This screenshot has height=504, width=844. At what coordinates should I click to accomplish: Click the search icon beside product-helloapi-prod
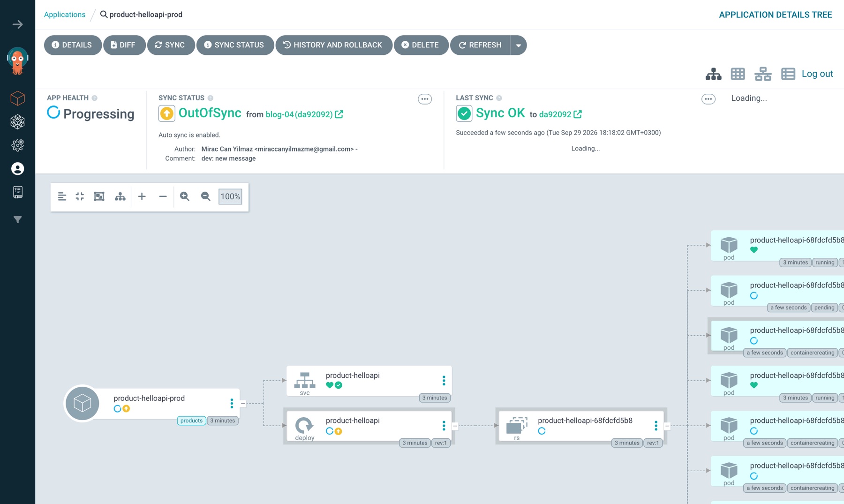(104, 15)
